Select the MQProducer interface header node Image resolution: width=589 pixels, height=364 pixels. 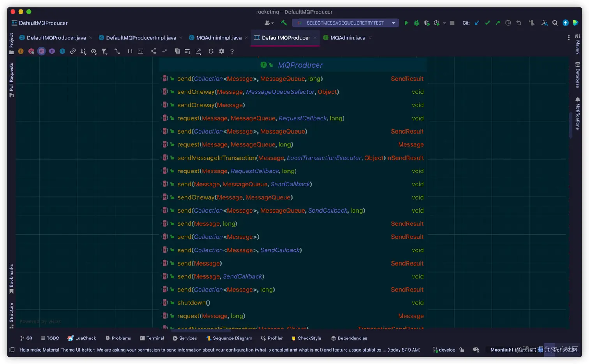click(292, 65)
